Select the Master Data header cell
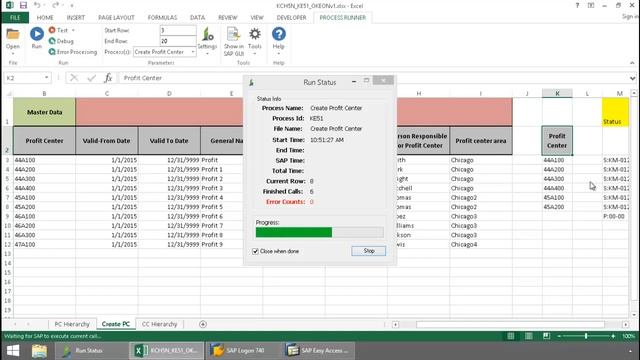This screenshot has width=640, height=360. 44,112
